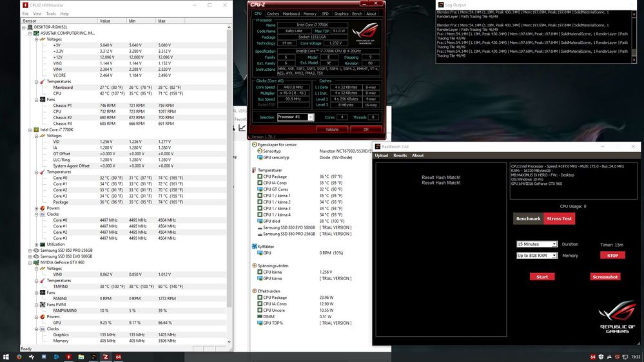This screenshot has height=362, width=644.
Task: Switch to Mainboard tab in CPU-Z
Action: 291,14
